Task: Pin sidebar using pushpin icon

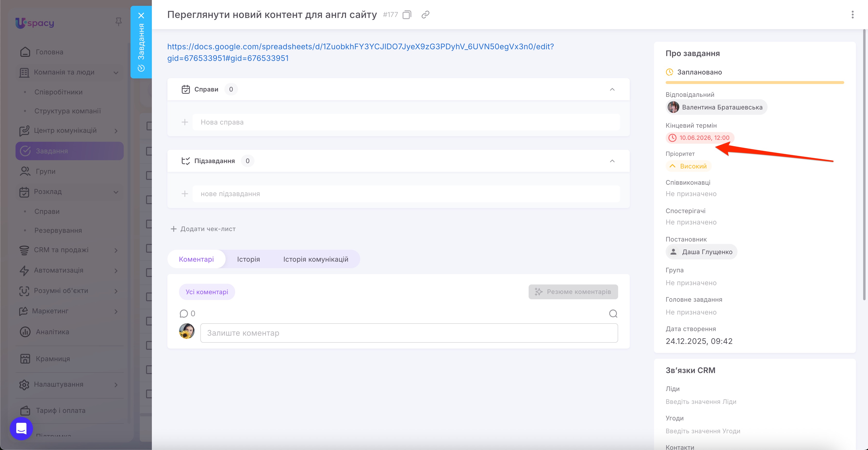Action: pos(118,22)
